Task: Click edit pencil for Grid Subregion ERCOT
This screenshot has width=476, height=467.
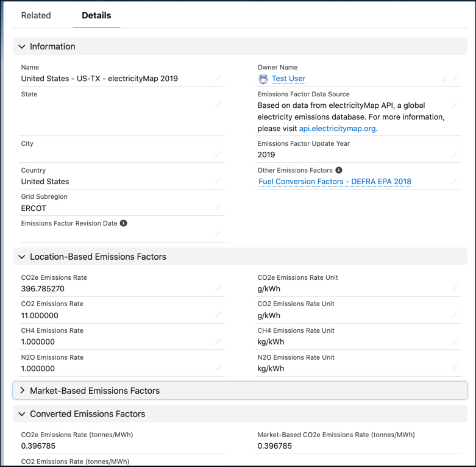Action: coord(218,209)
